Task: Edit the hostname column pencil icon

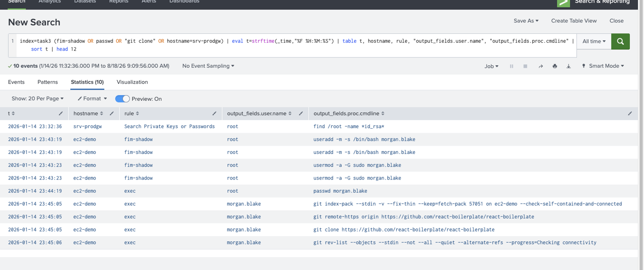Action: pyautogui.click(x=112, y=114)
